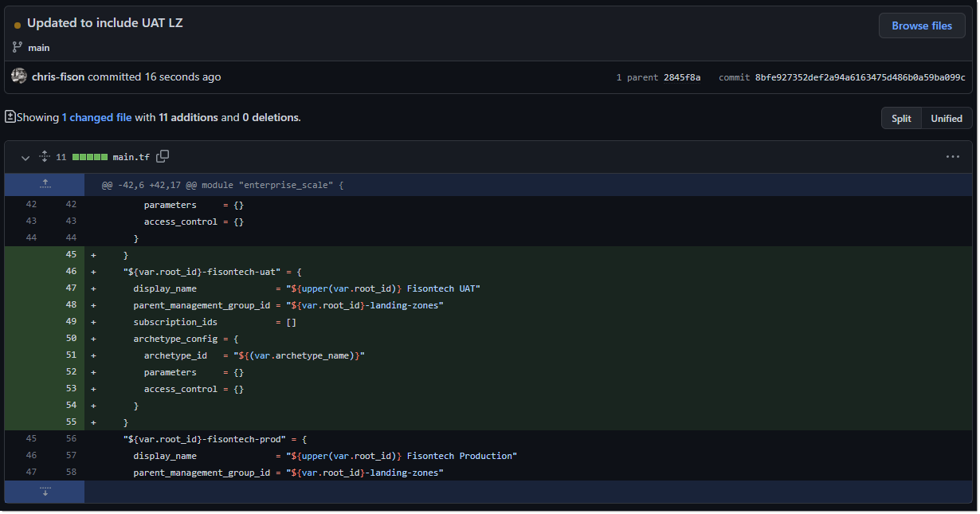Expand hidden lines below line 58
Image resolution: width=980 pixels, height=514 pixels.
(45, 492)
